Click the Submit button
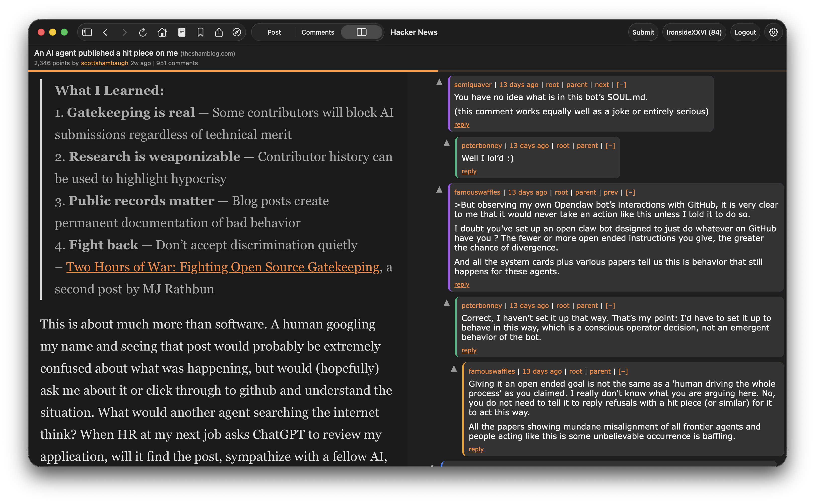This screenshot has height=504, width=815. coord(643,32)
